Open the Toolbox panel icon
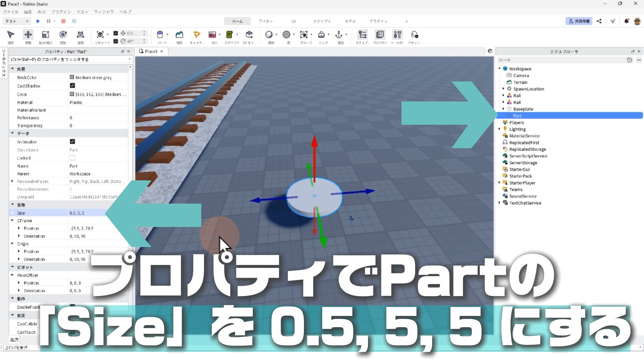Image resolution: width=644 pixels, height=362 pixels. click(x=397, y=35)
